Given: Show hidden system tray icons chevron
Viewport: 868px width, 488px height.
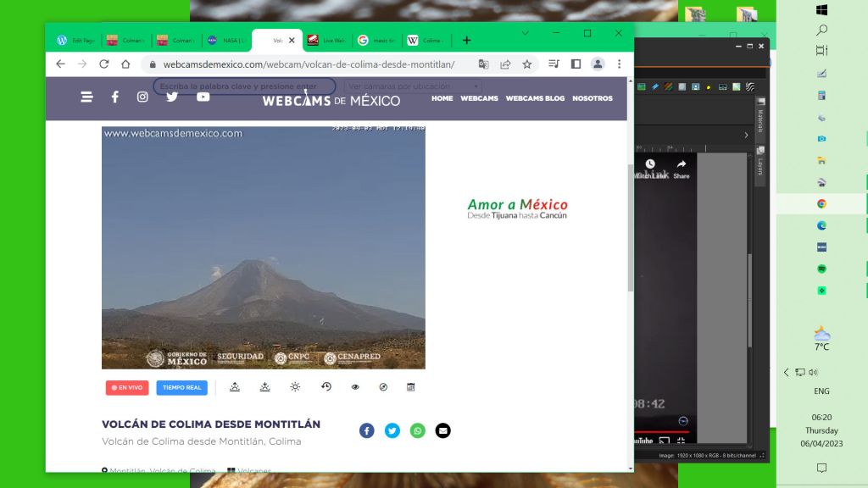Looking at the screenshot, I should pyautogui.click(x=787, y=372).
